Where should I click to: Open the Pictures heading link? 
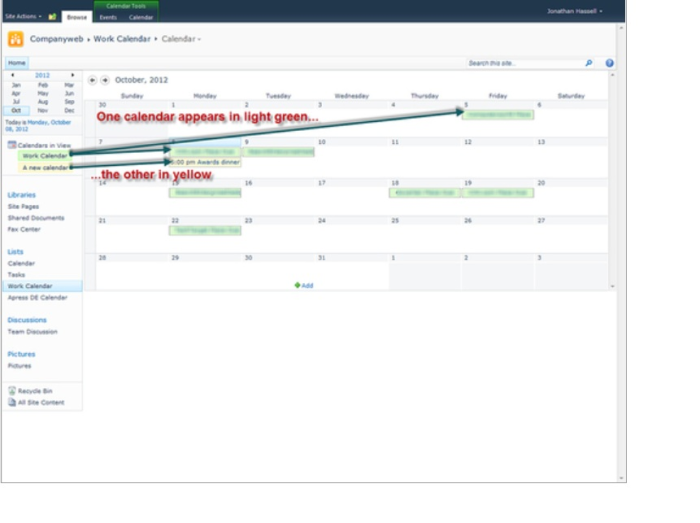pos(21,354)
